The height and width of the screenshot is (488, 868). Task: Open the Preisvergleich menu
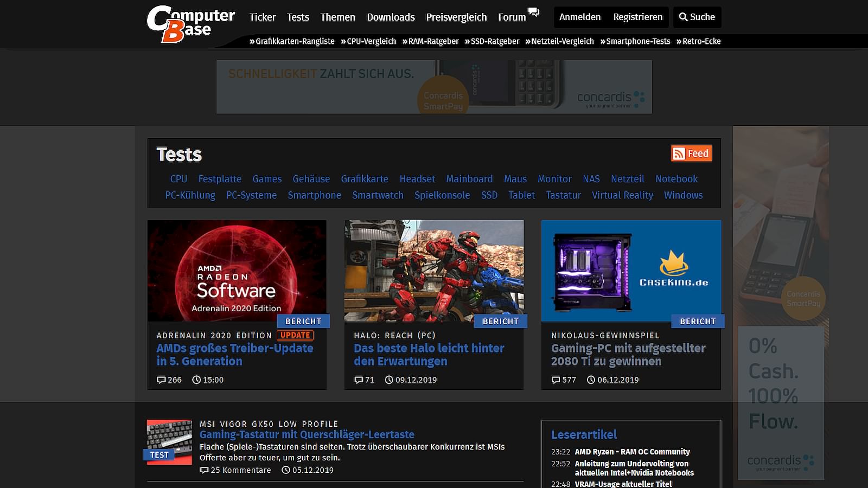pos(456,17)
